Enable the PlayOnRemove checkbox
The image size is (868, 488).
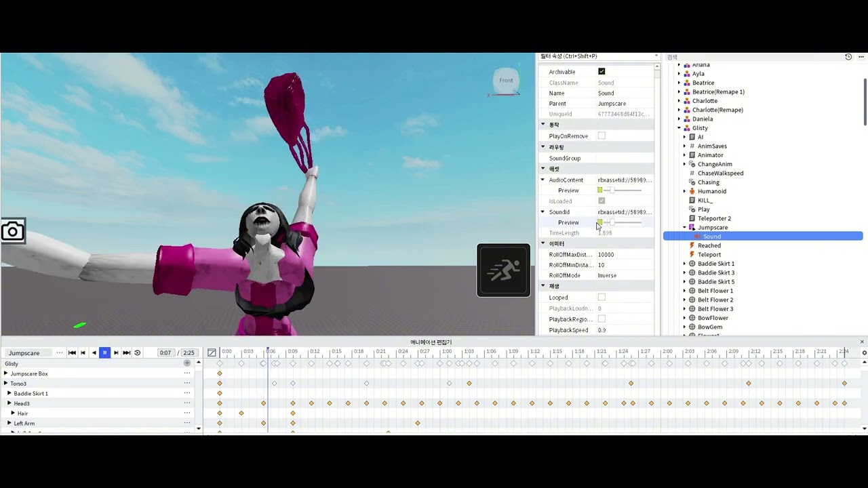click(x=601, y=136)
